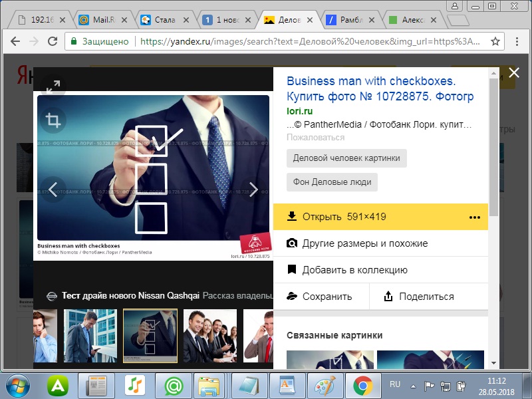
Task: Open the lori.ru source link
Action: pyautogui.click(x=300, y=111)
